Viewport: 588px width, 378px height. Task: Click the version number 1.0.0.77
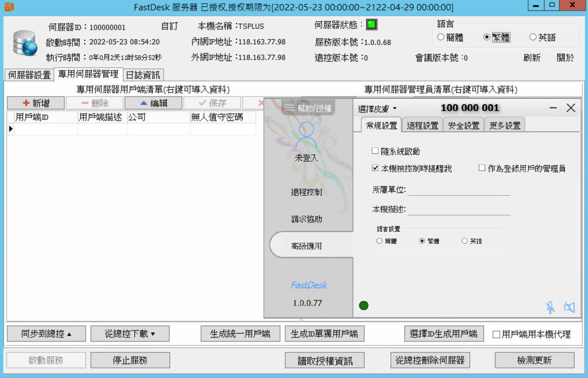(x=307, y=303)
